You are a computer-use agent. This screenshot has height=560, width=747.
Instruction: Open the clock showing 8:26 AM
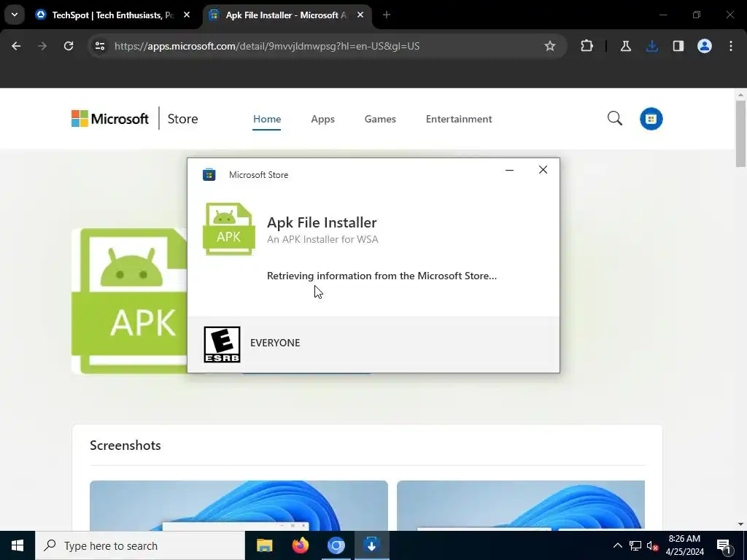pyautogui.click(x=684, y=545)
